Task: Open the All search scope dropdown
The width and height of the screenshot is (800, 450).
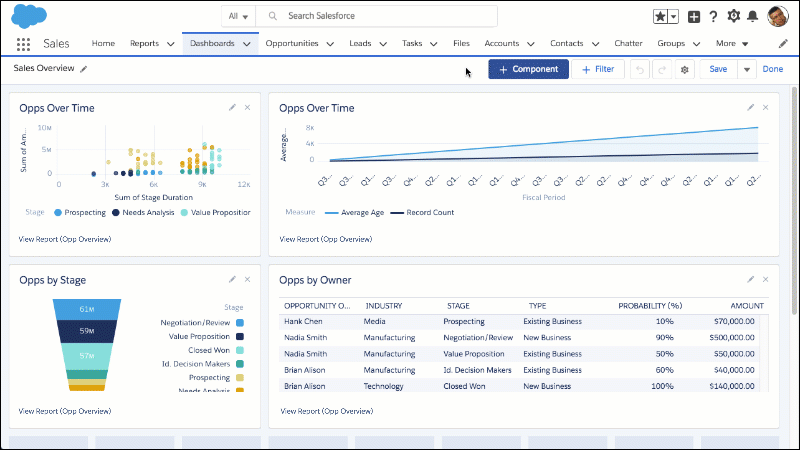Action: click(238, 16)
